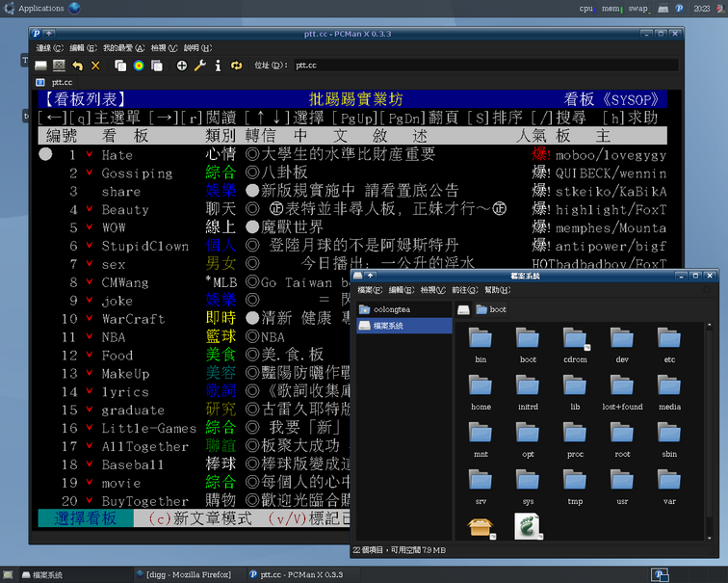Open preferences with the wrench icon
728x583 pixels.
point(200,66)
